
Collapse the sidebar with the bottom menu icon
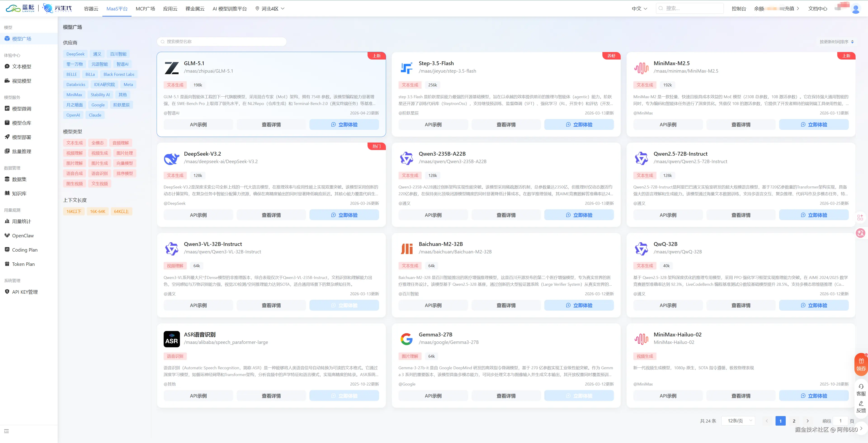click(x=6, y=431)
